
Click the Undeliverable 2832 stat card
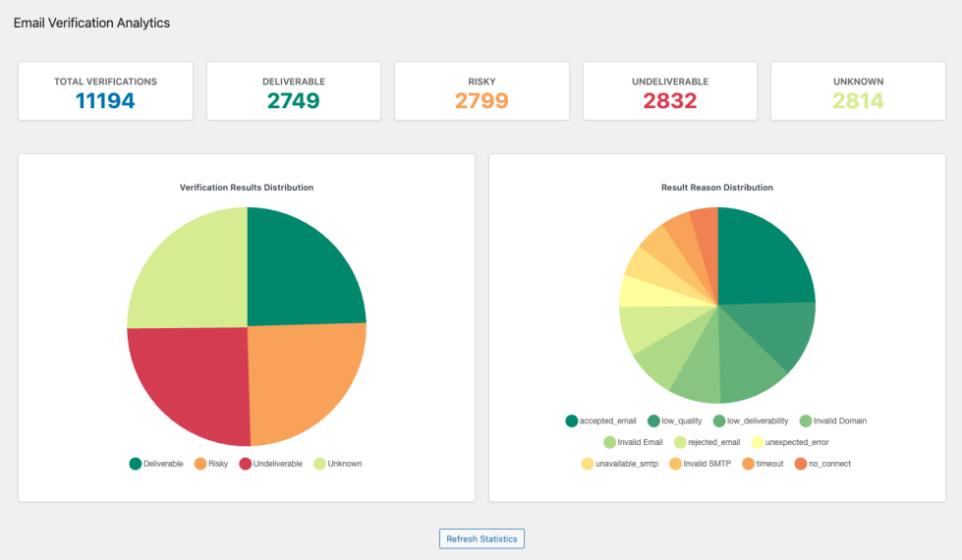click(670, 90)
